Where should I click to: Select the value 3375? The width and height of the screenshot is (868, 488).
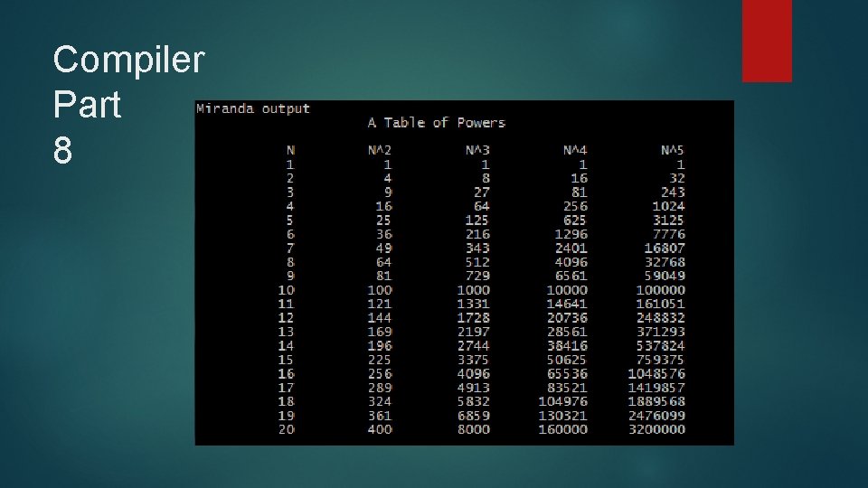(473, 360)
